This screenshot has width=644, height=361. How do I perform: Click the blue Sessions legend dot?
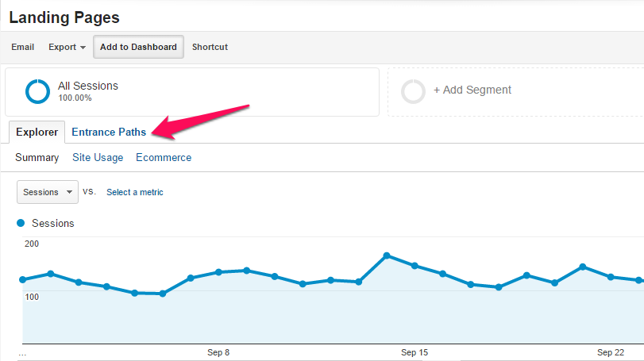[x=21, y=224]
